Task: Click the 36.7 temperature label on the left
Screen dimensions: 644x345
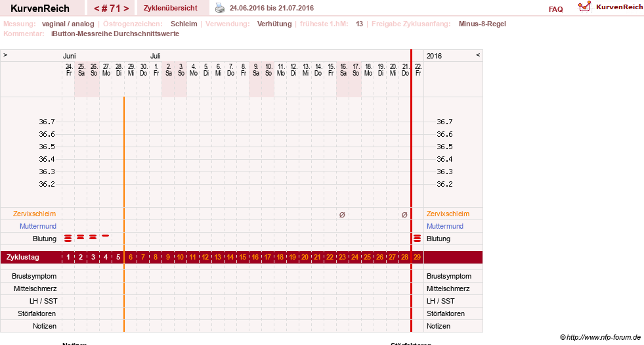Action: click(x=47, y=122)
